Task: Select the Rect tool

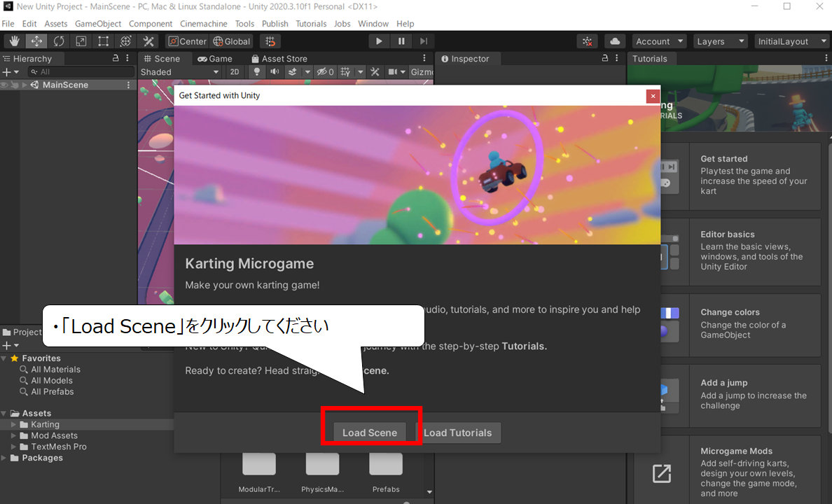Action: click(x=104, y=41)
